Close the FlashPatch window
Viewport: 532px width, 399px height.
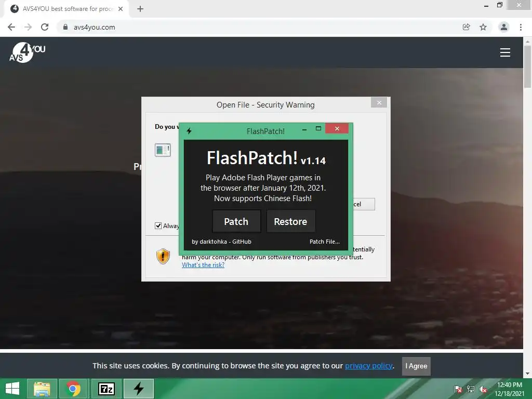click(337, 128)
